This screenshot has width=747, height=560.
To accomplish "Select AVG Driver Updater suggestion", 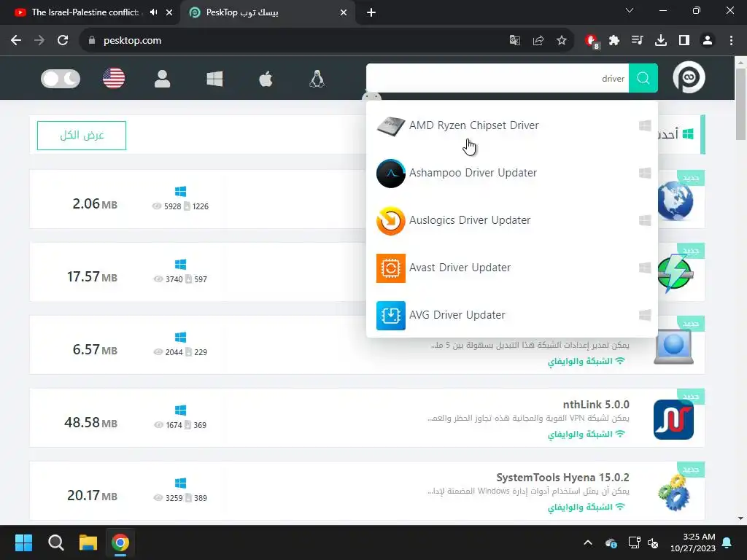I will tap(512, 315).
